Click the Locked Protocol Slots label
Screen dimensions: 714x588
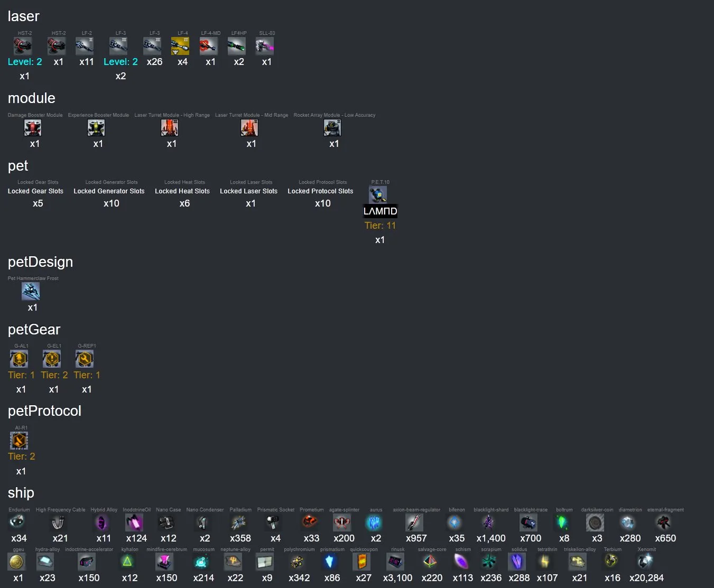click(x=320, y=191)
